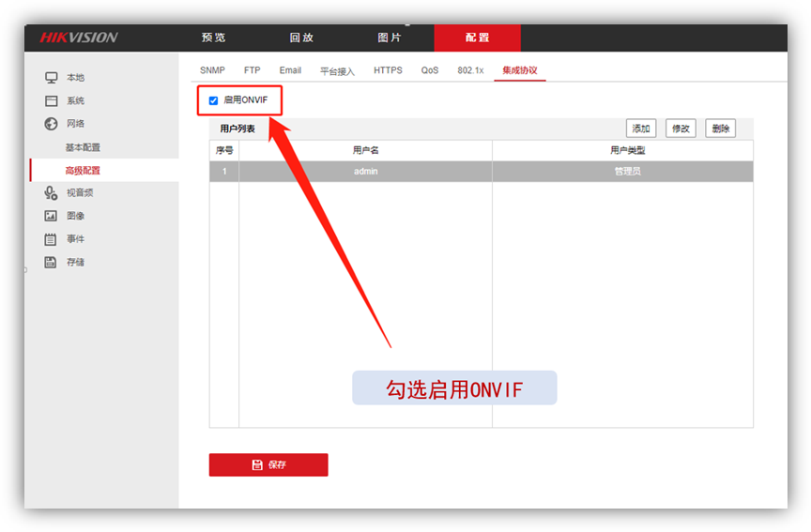Switch to the 平台接入 tab
This screenshot has height=532, width=811.
(337, 70)
